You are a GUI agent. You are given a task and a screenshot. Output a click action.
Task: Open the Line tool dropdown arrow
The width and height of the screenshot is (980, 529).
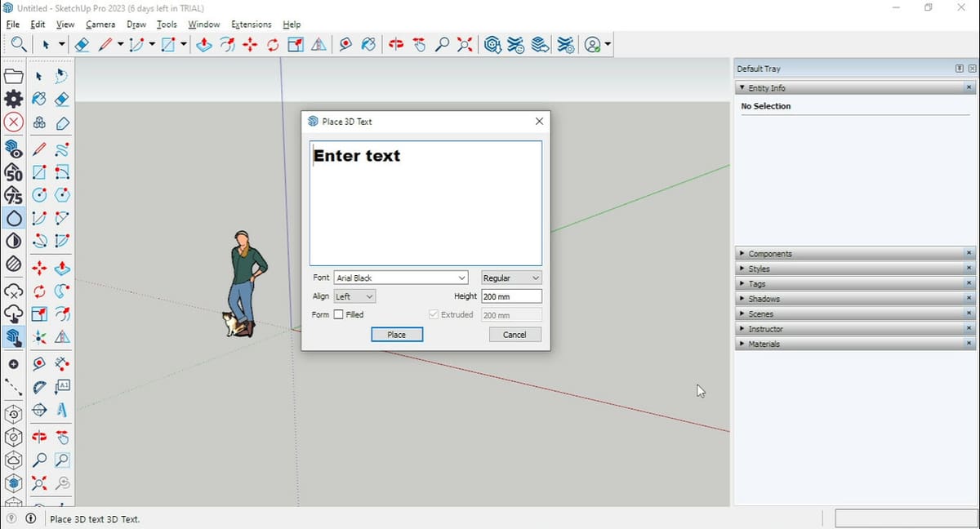[121, 45]
